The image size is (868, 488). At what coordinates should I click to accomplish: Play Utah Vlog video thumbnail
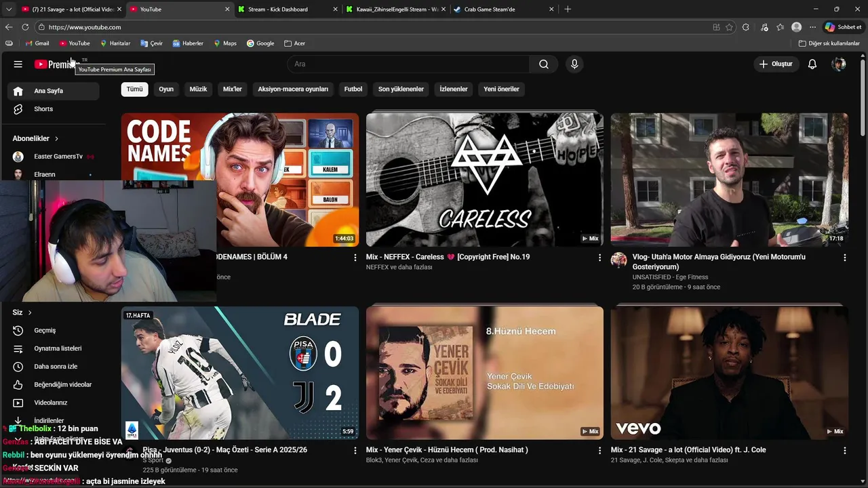(x=729, y=180)
